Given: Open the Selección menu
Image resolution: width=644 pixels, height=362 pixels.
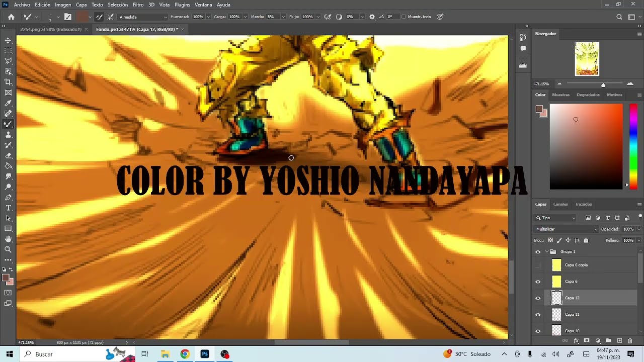Looking at the screenshot, I should (x=118, y=5).
